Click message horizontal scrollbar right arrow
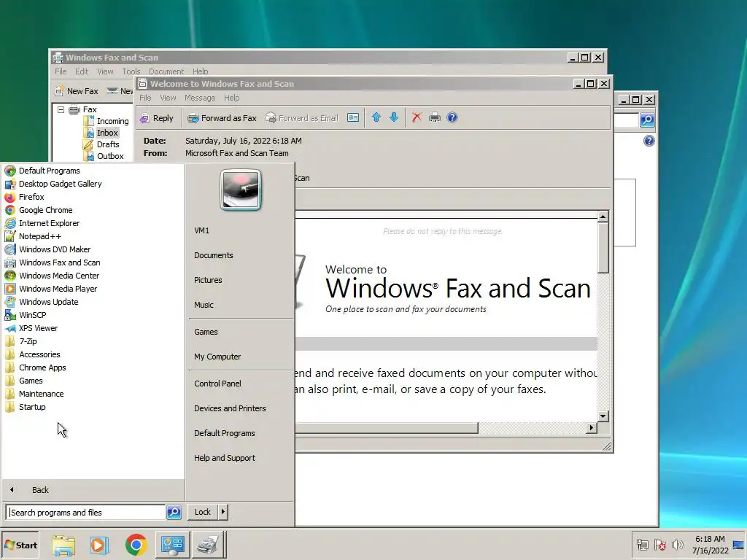The width and height of the screenshot is (747, 560). pos(591,427)
